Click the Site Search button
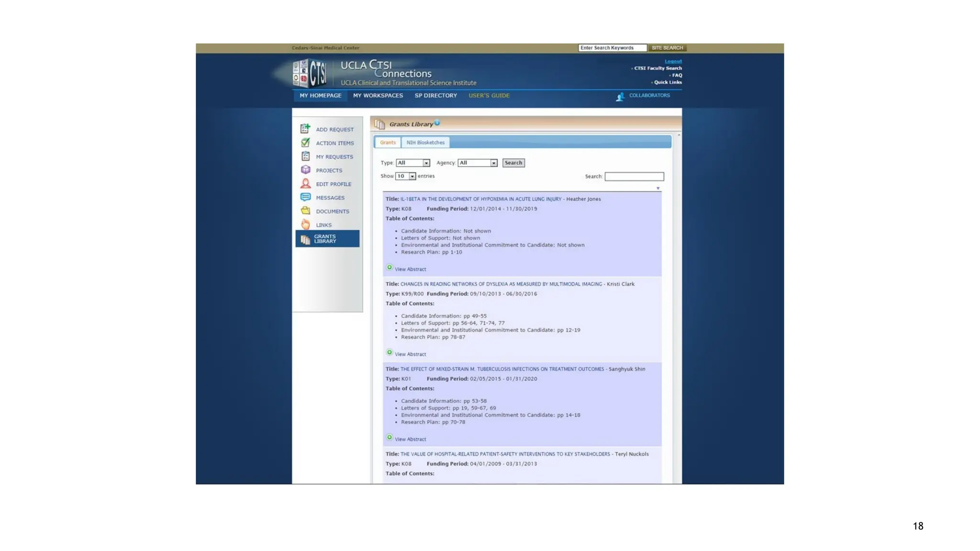The width and height of the screenshot is (980, 551). [x=667, y=48]
